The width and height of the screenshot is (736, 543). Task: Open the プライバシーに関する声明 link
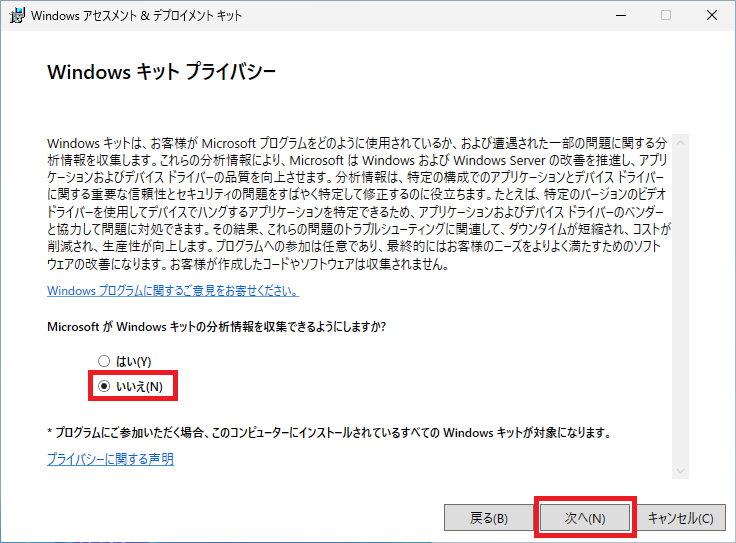[x=110, y=459]
